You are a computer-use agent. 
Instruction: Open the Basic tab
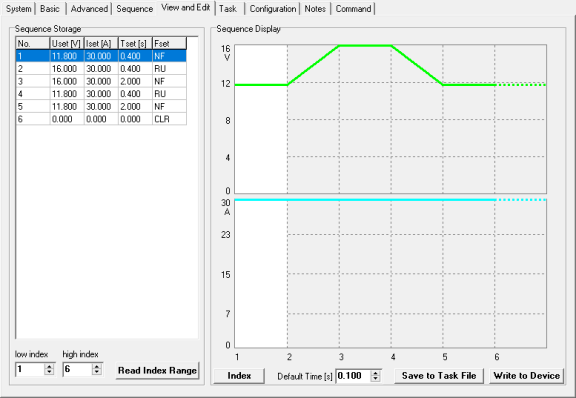point(50,8)
